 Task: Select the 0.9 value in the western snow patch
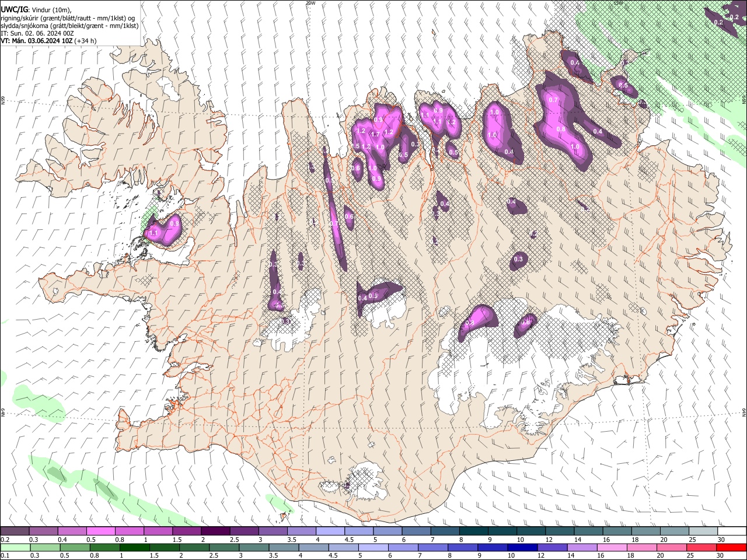click(x=174, y=224)
